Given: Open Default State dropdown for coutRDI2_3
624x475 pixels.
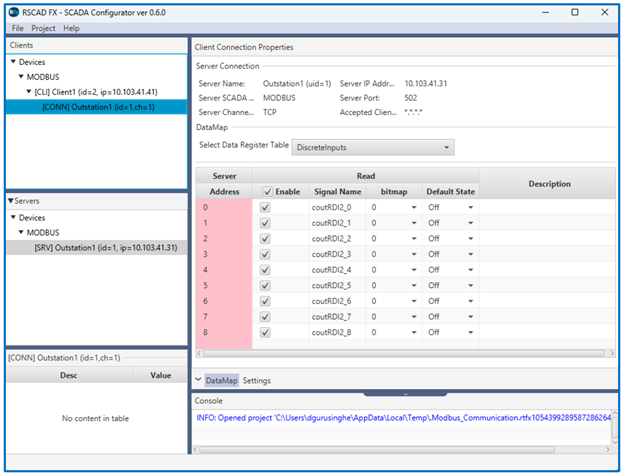Looking at the screenshot, I should point(470,254).
